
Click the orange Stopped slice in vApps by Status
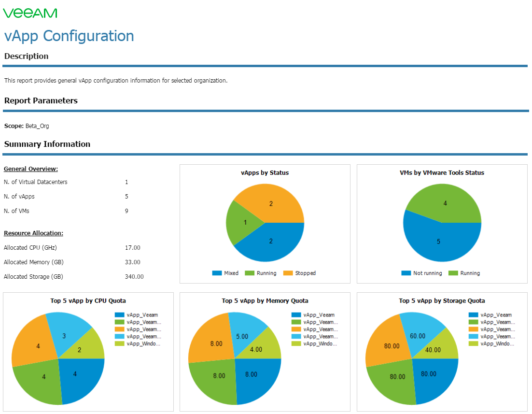(x=271, y=203)
